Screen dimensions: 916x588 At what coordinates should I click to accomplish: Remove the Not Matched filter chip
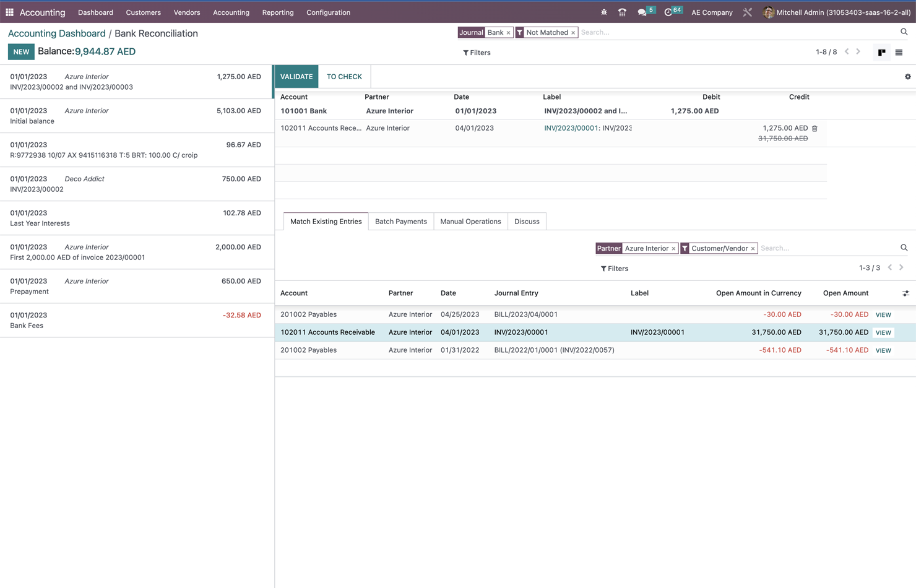point(573,32)
